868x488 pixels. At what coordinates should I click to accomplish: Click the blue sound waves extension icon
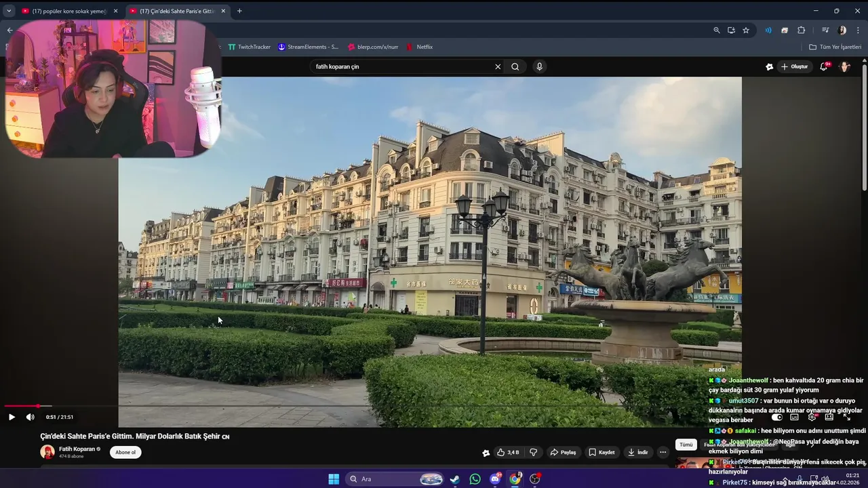(x=768, y=30)
